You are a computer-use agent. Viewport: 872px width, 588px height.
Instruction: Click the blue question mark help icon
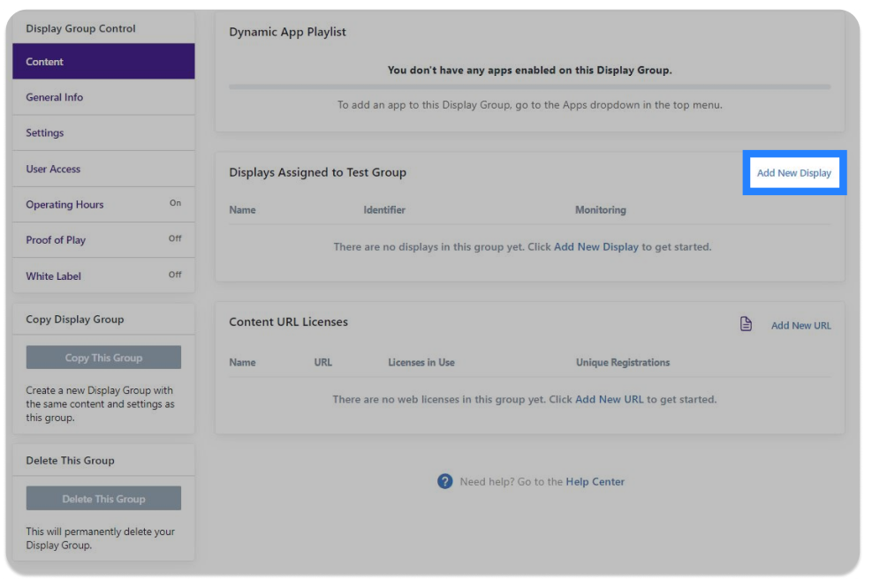pos(445,481)
